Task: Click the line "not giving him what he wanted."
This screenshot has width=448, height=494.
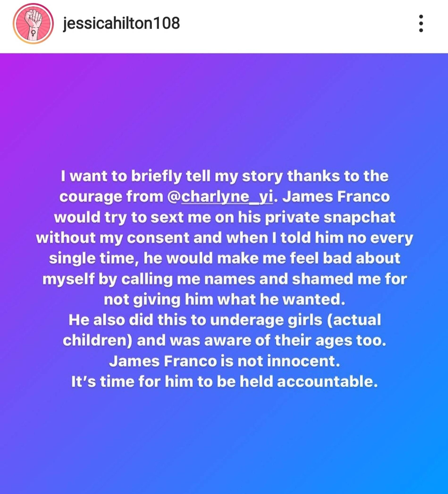Action: point(224,300)
